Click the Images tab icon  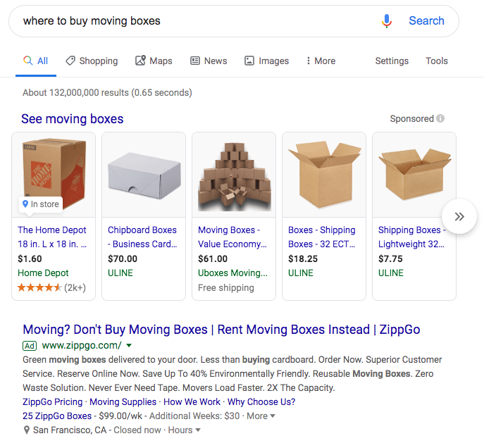(249, 61)
